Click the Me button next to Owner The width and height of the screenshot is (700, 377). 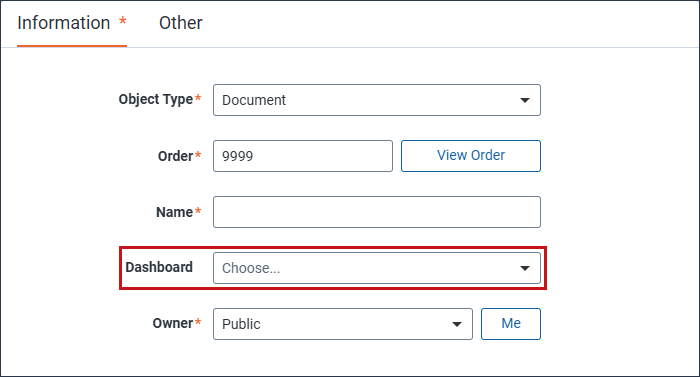pyautogui.click(x=511, y=324)
